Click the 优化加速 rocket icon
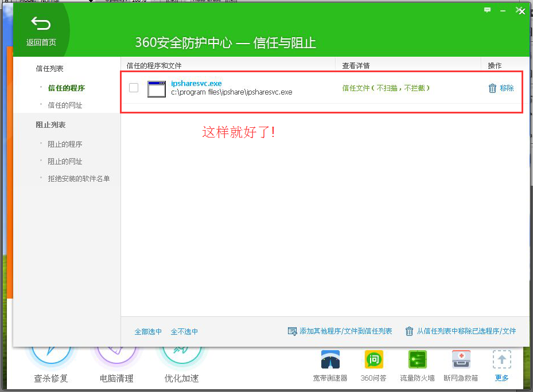Viewport: 533px width, 392px height. click(181, 355)
